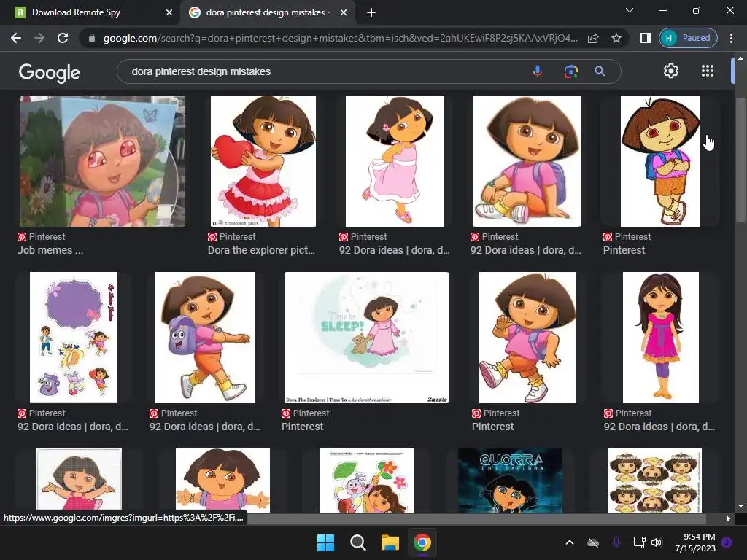This screenshot has height=560, width=747.
Task: Search by image with Google Lens
Action: point(570,71)
